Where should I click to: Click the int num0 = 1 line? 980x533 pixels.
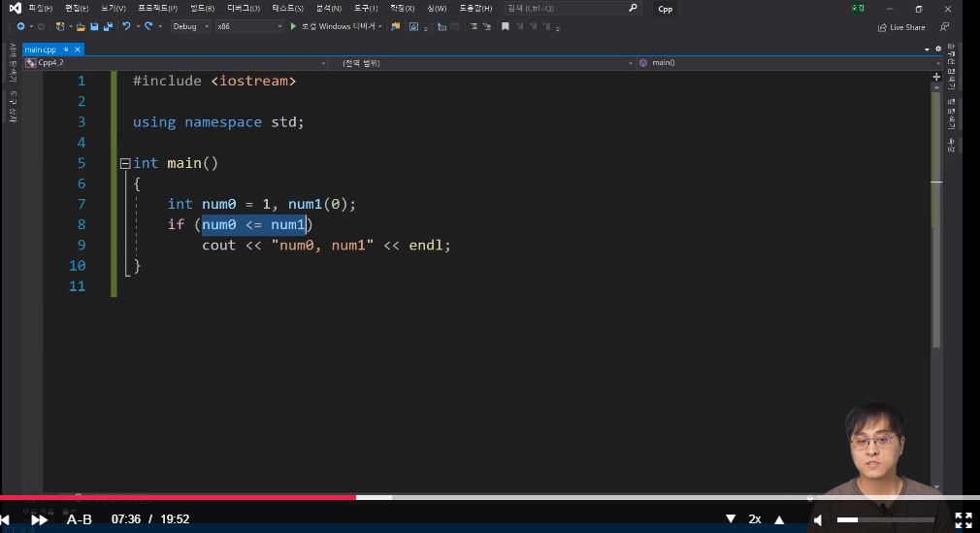click(x=261, y=204)
